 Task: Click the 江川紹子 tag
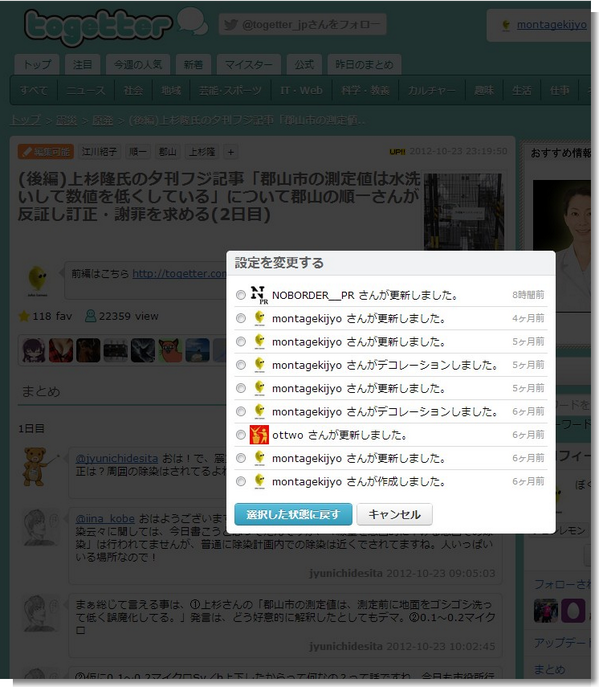click(x=99, y=152)
